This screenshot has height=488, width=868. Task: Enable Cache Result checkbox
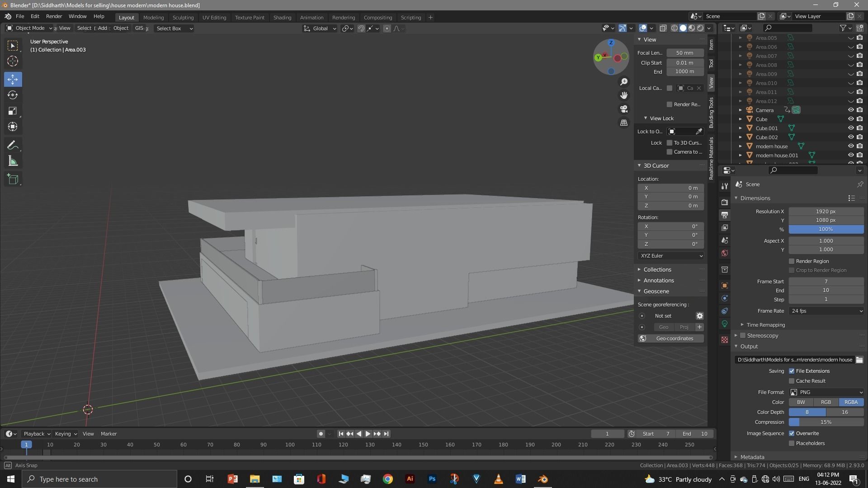click(792, 381)
